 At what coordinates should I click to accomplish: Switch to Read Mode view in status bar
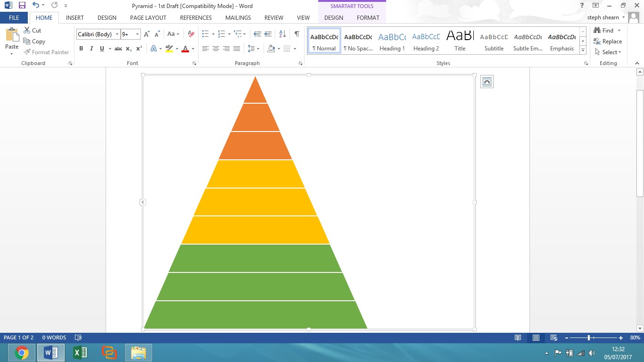point(518,337)
